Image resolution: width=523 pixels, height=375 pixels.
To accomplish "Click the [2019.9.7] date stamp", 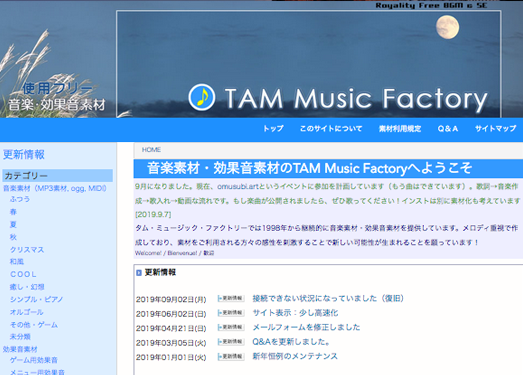I will tap(153, 215).
